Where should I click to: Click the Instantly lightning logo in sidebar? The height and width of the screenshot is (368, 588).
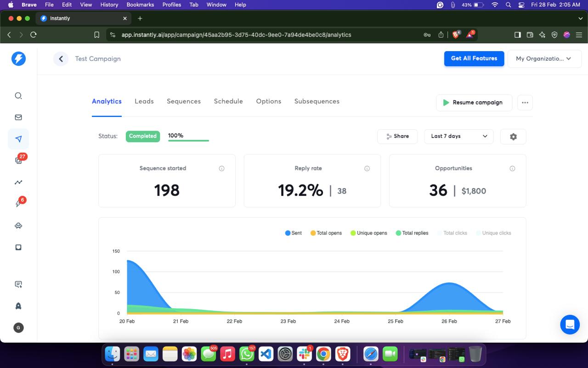pyautogui.click(x=18, y=59)
